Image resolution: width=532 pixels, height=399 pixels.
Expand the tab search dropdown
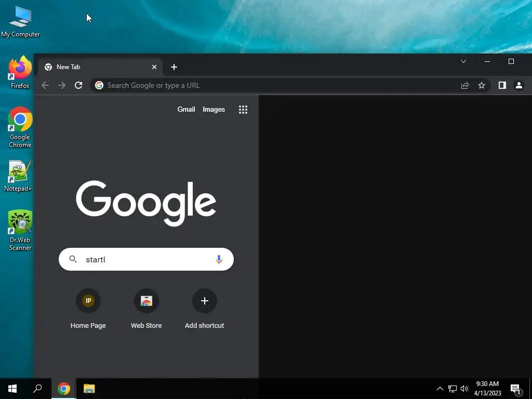pos(463,61)
